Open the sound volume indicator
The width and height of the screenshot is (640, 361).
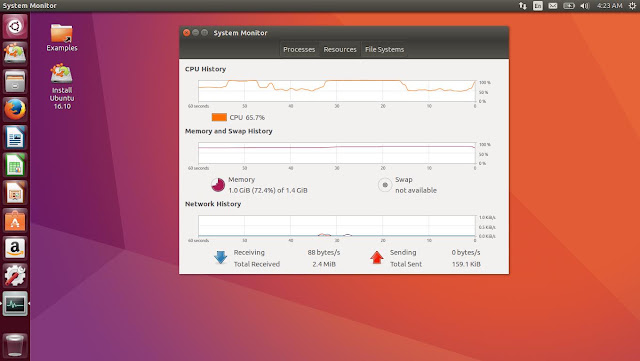pos(584,6)
